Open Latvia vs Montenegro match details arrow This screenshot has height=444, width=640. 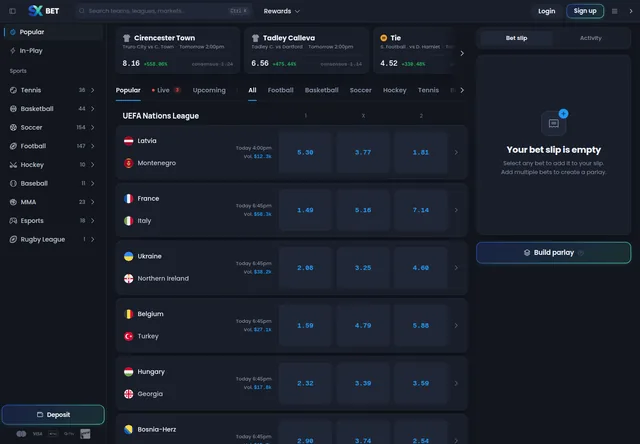tap(456, 152)
